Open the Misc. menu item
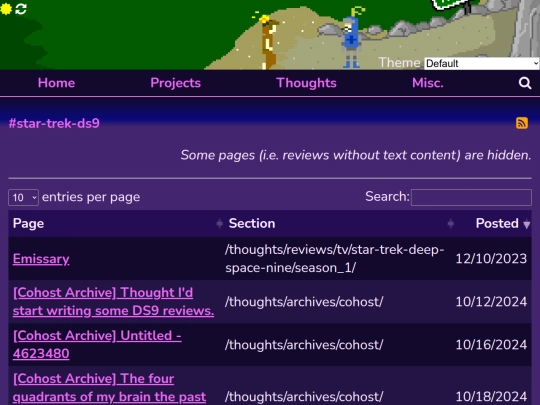The width and height of the screenshot is (540, 405). coord(428,83)
